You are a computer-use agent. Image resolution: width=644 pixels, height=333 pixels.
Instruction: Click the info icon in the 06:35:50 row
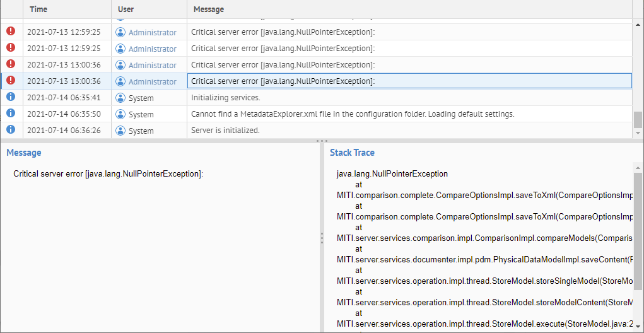pyautogui.click(x=11, y=113)
